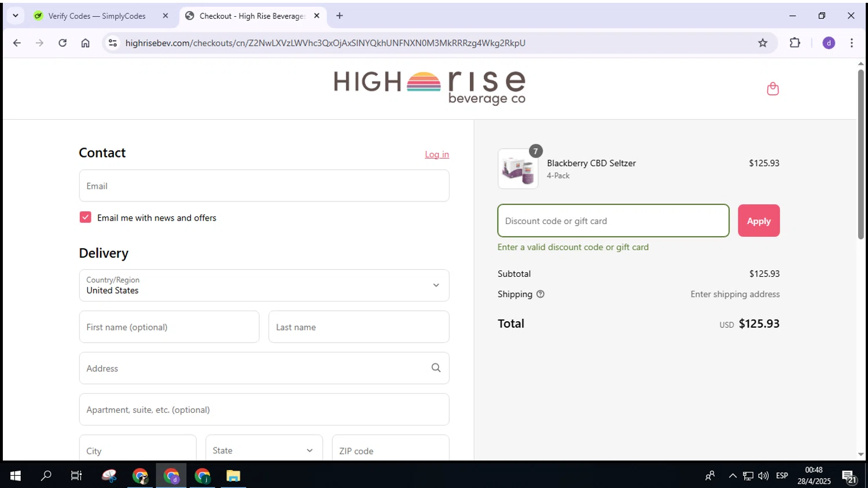868x488 pixels.
Task: Click the People icon in system tray
Action: tap(710, 476)
